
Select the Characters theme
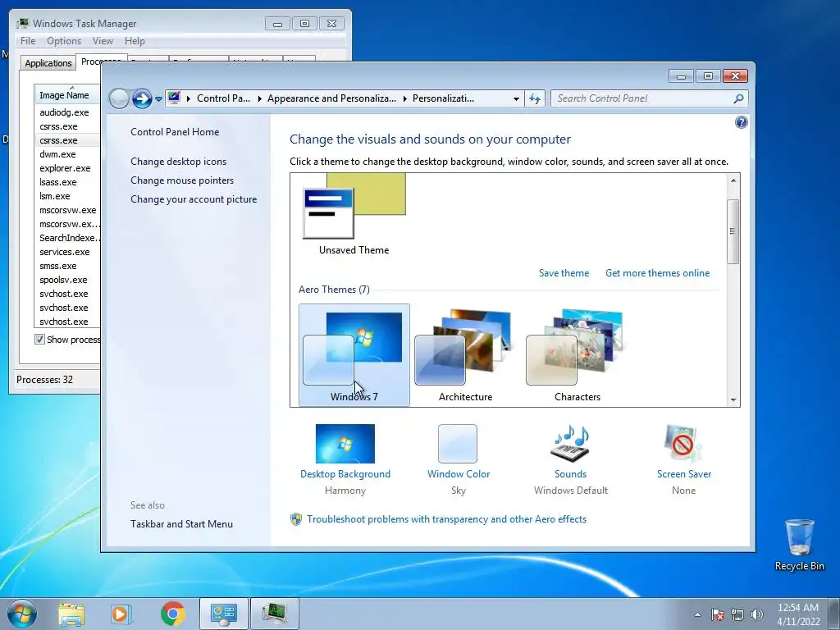pos(577,355)
